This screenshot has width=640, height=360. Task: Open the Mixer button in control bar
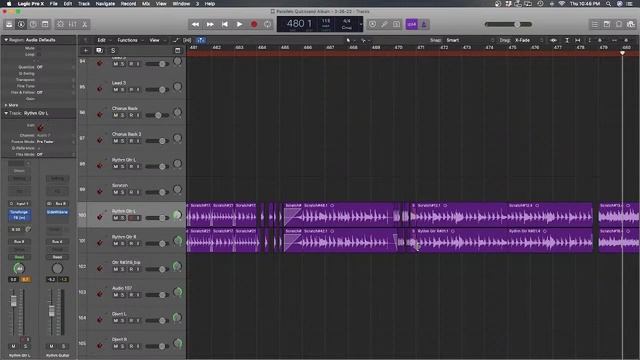[73, 24]
